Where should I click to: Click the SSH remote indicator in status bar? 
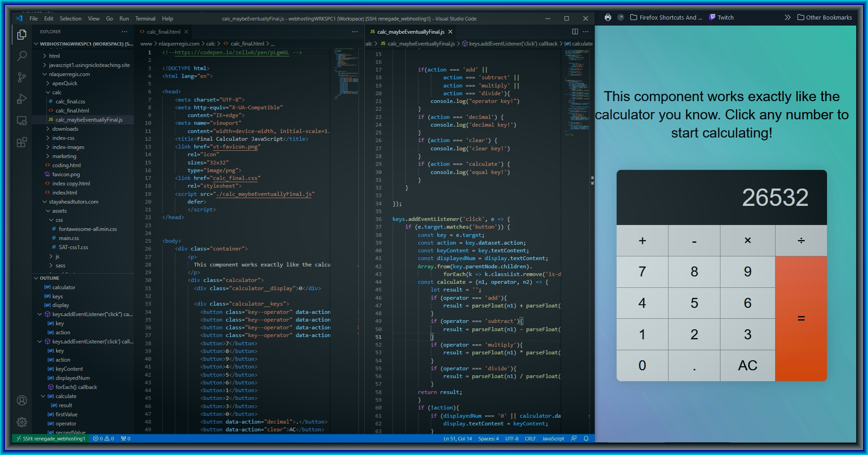(51, 439)
